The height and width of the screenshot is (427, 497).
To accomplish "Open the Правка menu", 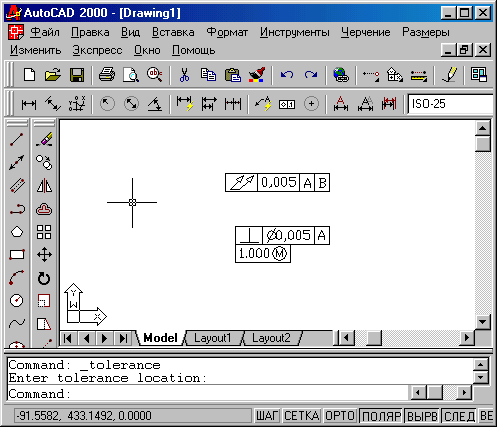I will tap(90, 32).
